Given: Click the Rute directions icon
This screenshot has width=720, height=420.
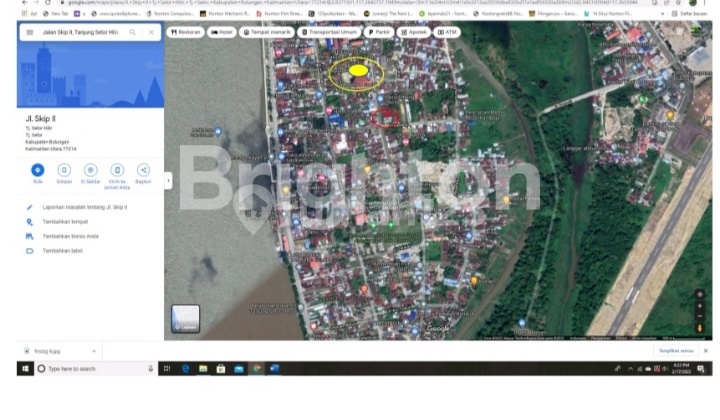Looking at the screenshot, I should coord(37,170).
